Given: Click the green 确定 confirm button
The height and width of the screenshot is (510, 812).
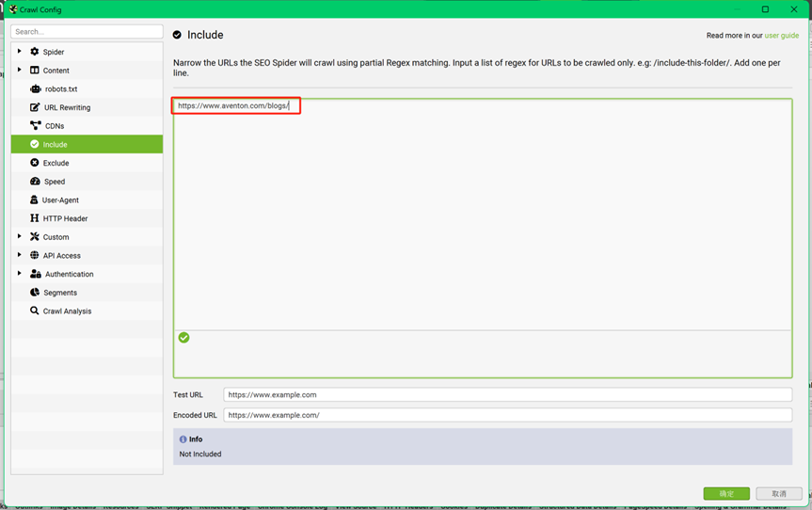Looking at the screenshot, I should [726, 493].
